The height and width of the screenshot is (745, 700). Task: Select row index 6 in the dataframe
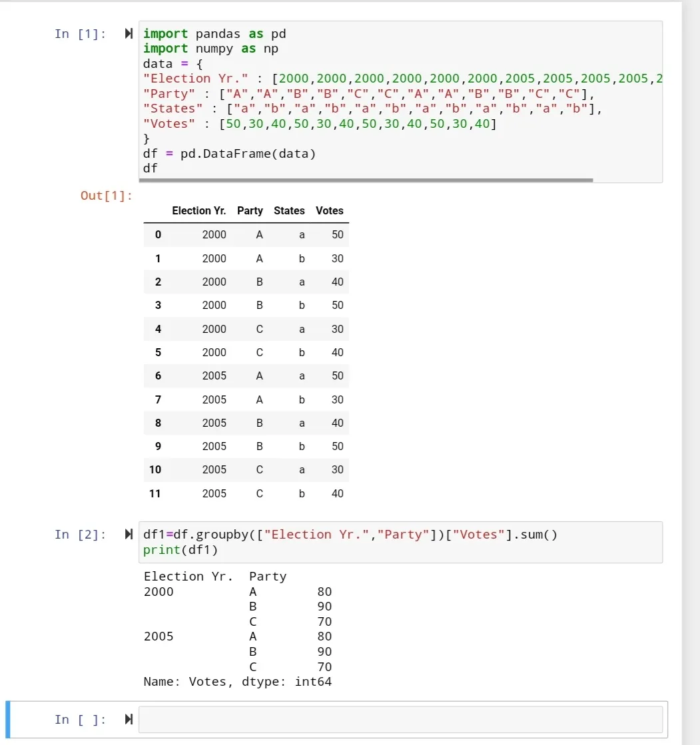coord(158,375)
